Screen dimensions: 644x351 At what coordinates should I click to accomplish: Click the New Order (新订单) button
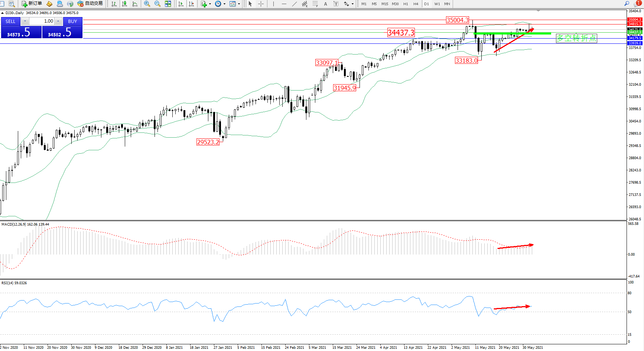pos(32,4)
